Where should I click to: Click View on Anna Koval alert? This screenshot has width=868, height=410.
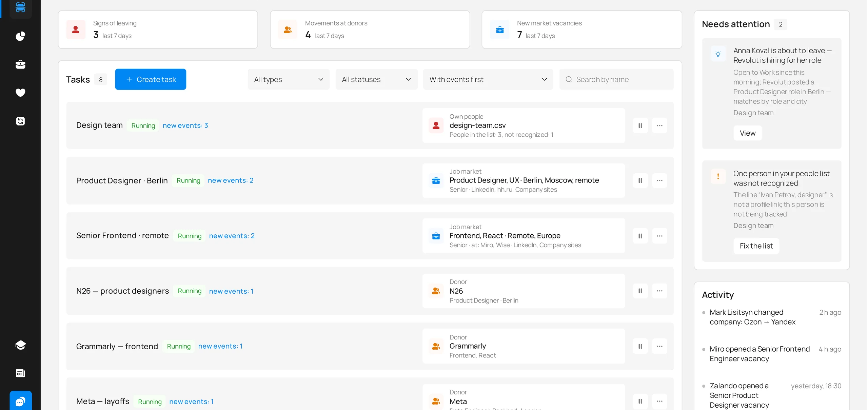[748, 133]
